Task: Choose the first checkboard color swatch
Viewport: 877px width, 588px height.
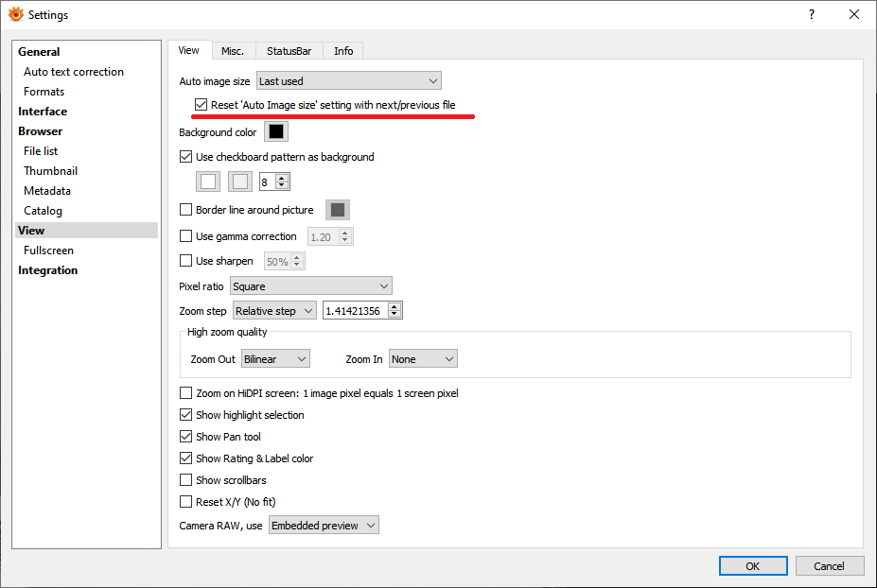Action: (208, 182)
